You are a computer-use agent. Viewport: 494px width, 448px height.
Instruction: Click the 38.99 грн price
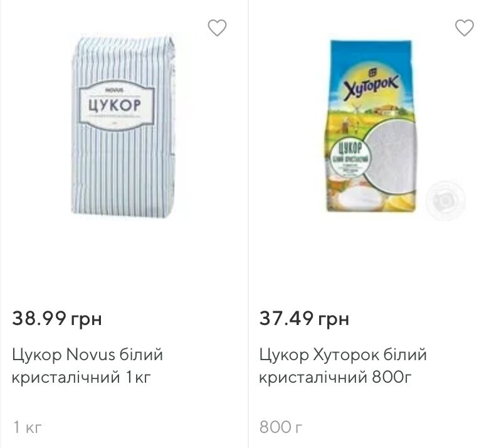[57, 318]
